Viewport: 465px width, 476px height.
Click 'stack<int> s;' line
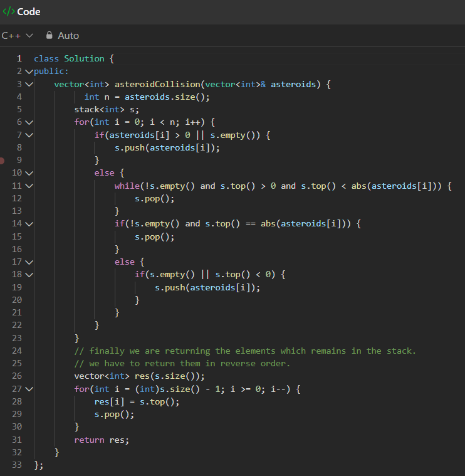tap(107, 110)
